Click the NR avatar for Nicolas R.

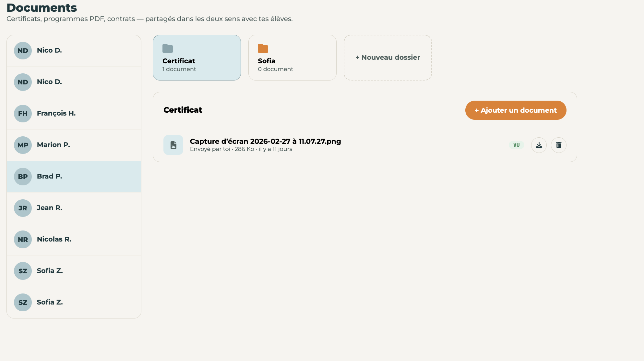pyautogui.click(x=23, y=240)
